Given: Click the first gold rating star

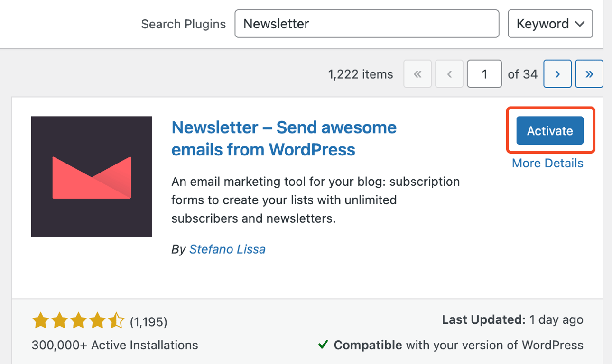Looking at the screenshot, I should tap(41, 320).
